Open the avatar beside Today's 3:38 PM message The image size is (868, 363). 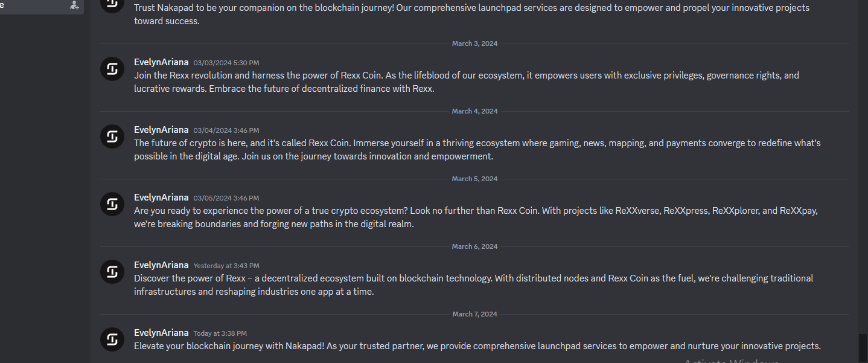112,340
